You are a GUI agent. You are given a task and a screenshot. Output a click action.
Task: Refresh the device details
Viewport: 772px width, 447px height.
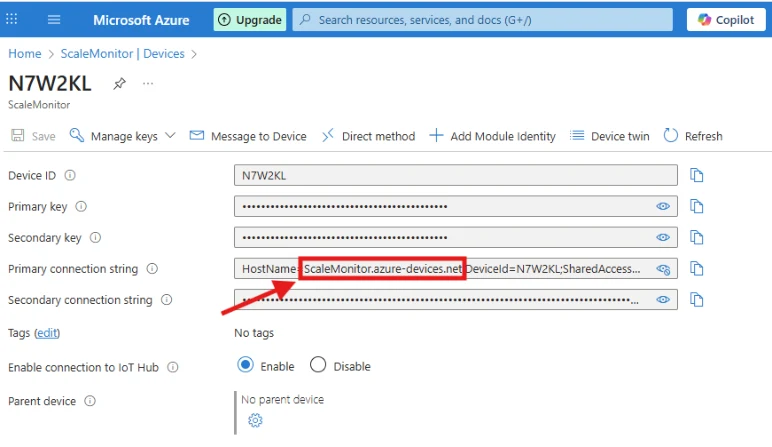(x=693, y=136)
